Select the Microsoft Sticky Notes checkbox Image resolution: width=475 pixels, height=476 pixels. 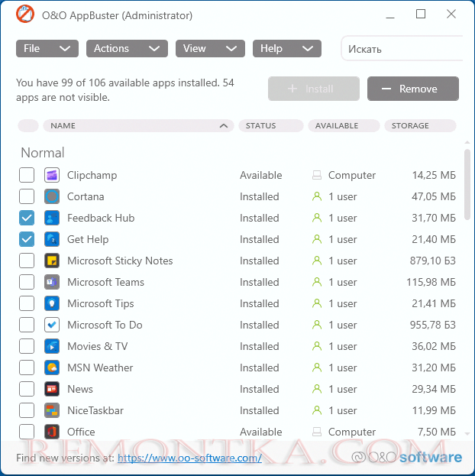[27, 261]
